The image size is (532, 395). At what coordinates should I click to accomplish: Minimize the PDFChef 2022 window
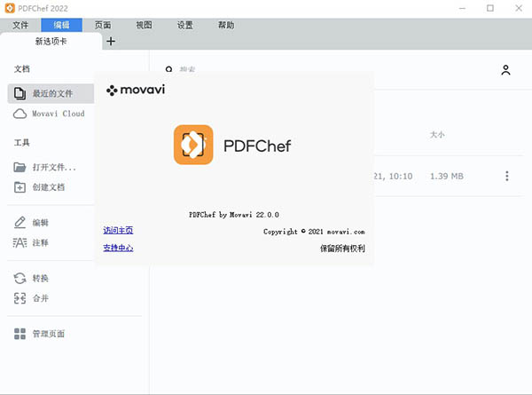pos(462,8)
